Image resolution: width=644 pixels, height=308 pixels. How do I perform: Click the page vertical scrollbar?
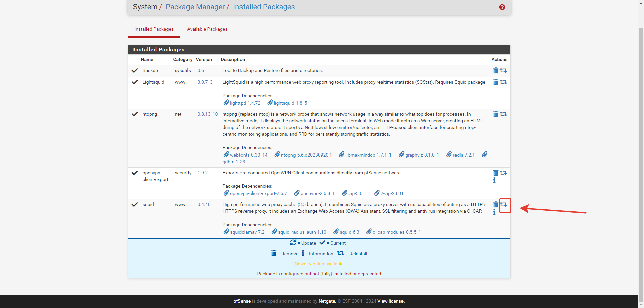[x=641, y=164]
